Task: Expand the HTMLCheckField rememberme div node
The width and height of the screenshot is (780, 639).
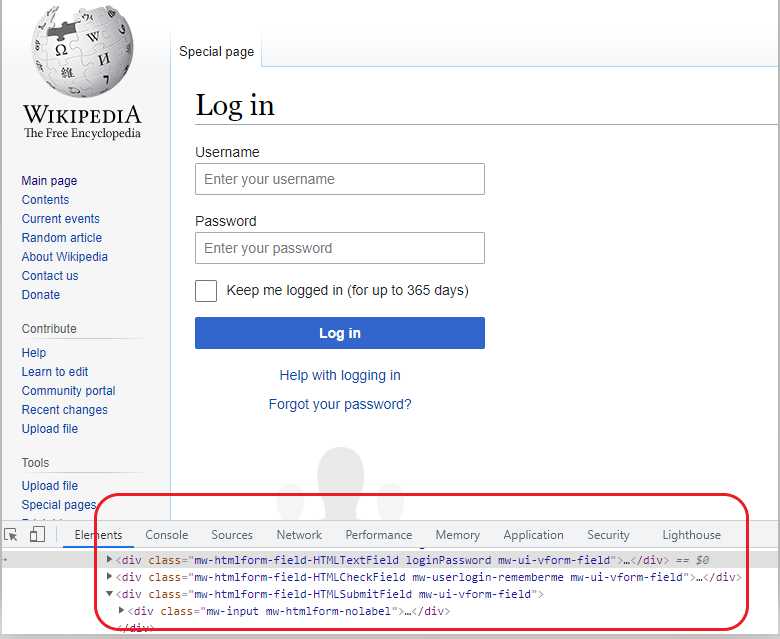Action: pyautogui.click(x=109, y=576)
